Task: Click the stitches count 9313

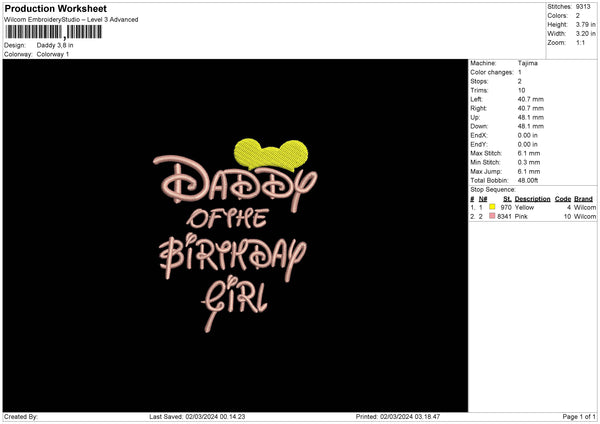Action: click(583, 7)
